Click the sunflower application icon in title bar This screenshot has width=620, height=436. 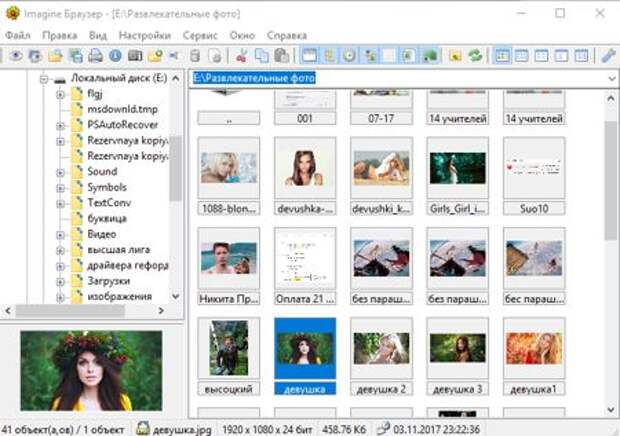13,13
